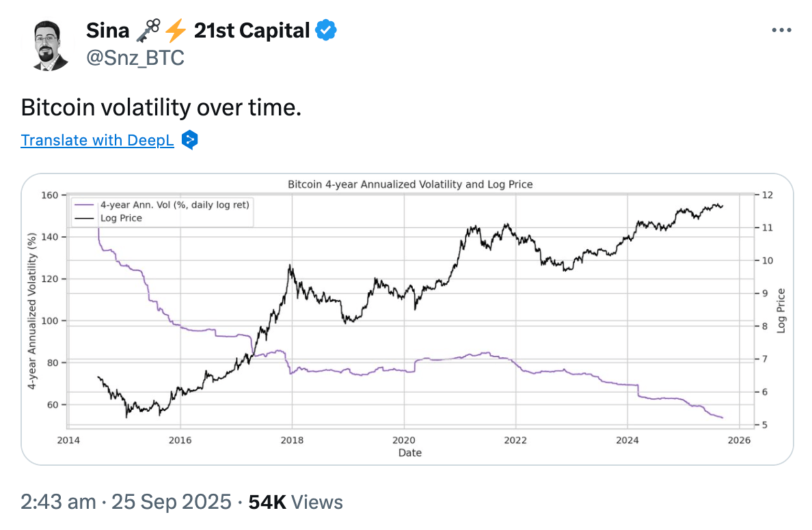Click the DeepL logo icon

190,140
